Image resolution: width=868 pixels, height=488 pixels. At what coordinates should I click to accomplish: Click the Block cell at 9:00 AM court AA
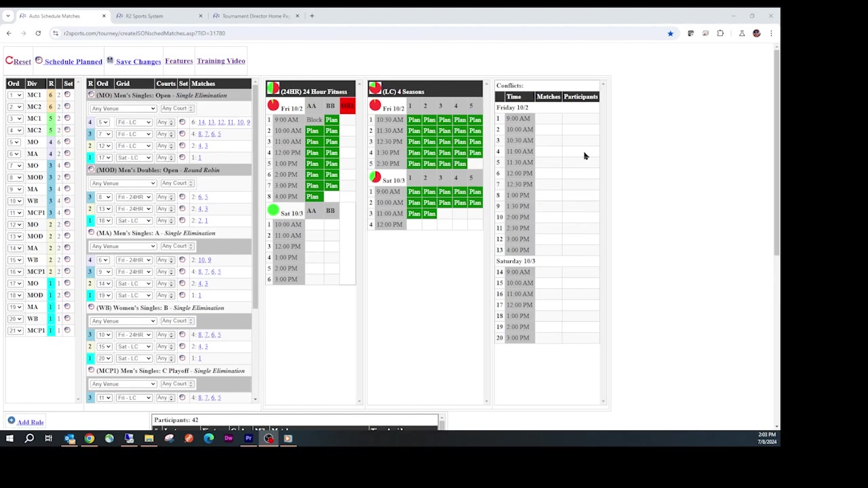[314, 120]
